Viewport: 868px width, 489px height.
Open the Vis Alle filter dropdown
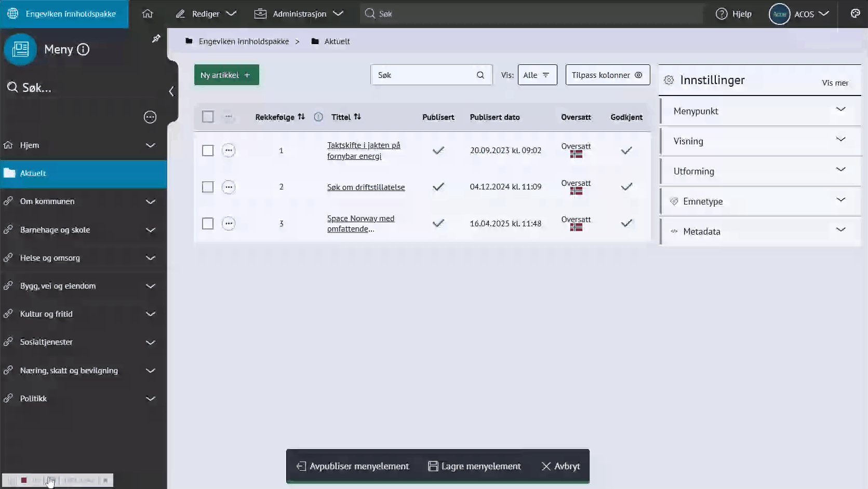click(537, 75)
